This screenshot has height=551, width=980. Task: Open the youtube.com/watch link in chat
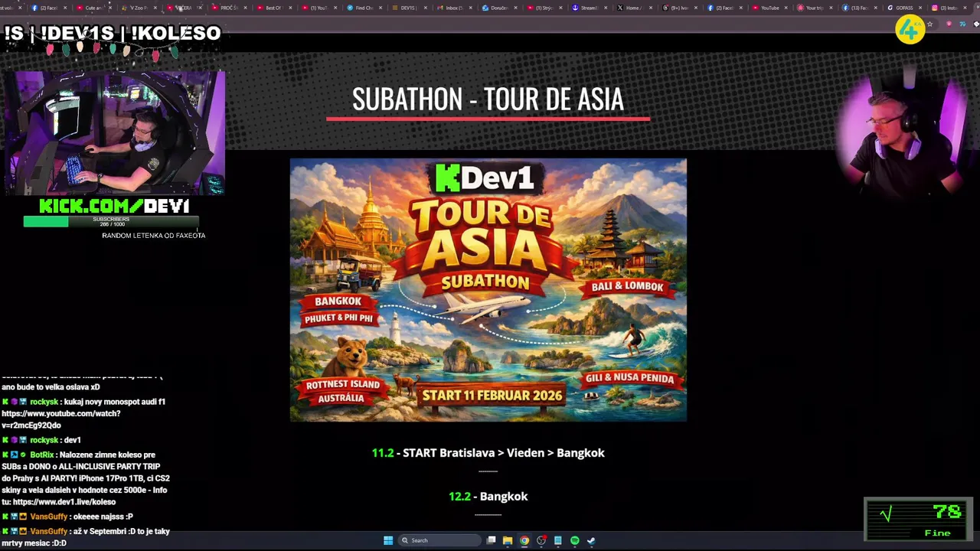(61, 419)
